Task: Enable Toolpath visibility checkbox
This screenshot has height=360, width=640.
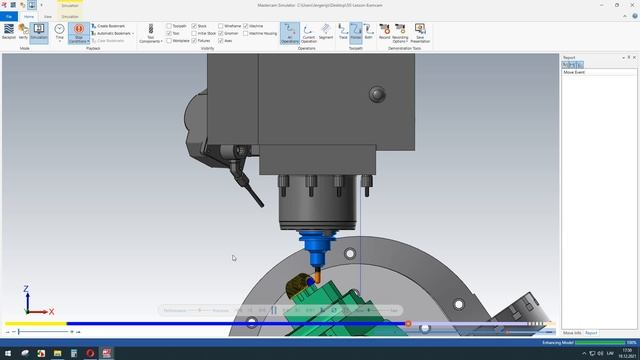Action: point(169,26)
